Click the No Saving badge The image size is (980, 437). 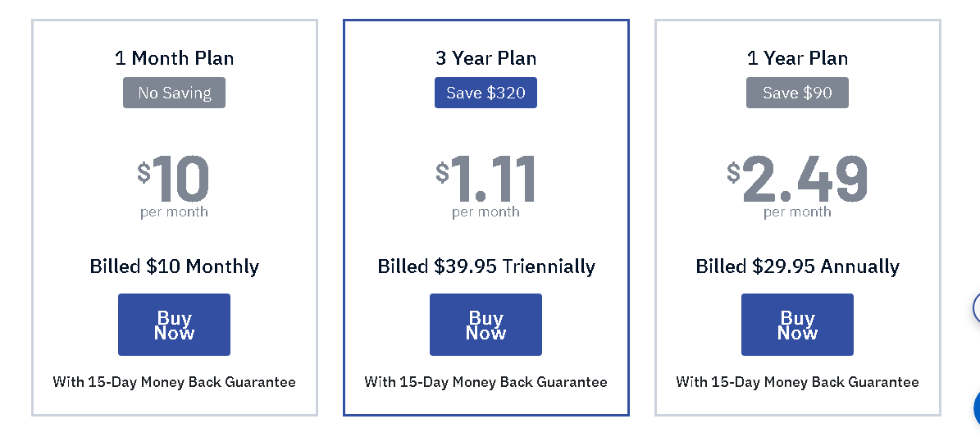click(x=174, y=93)
